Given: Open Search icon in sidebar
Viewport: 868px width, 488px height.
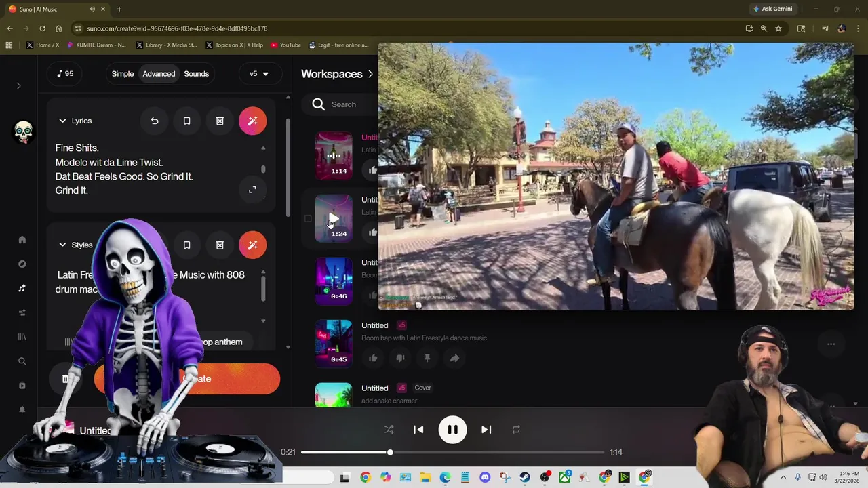Looking at the screenshot, I should 22,361.
